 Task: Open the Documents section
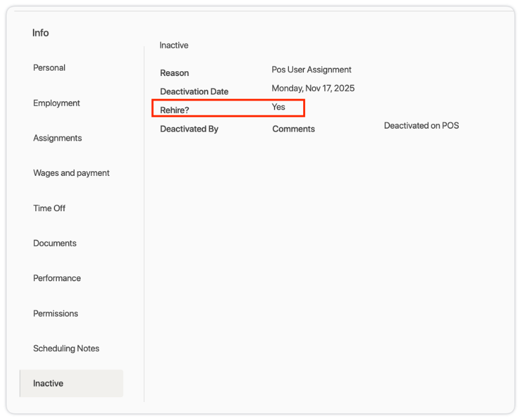tap(55, 244)
